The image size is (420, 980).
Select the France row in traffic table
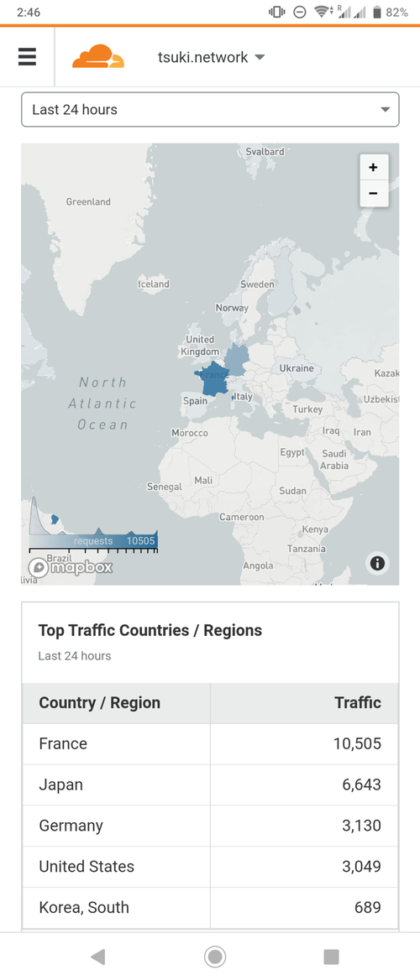pos(210,743)
